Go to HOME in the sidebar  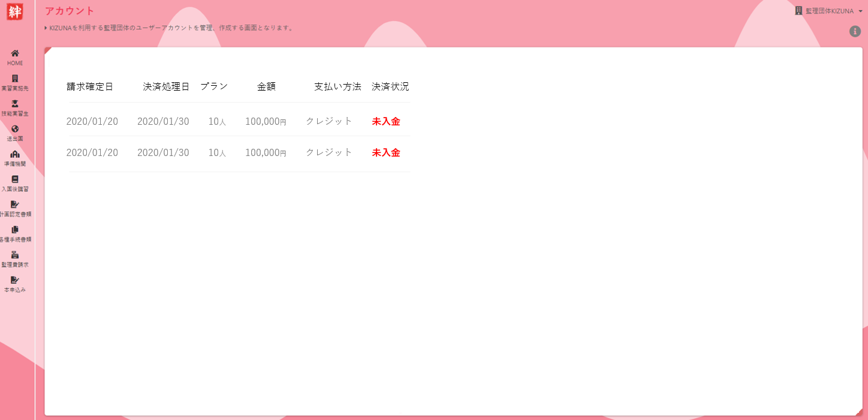(15, 58)
